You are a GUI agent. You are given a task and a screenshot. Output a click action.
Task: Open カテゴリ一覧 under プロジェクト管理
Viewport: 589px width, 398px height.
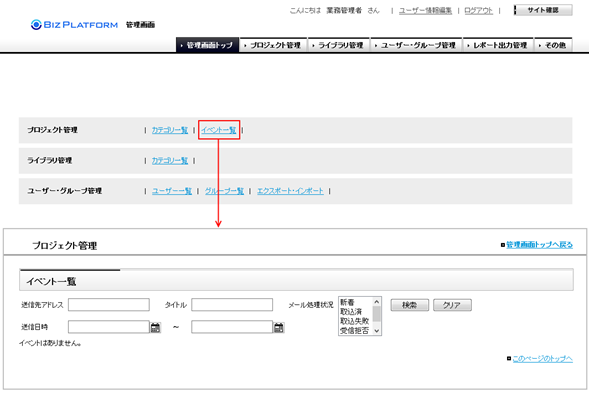170,130
